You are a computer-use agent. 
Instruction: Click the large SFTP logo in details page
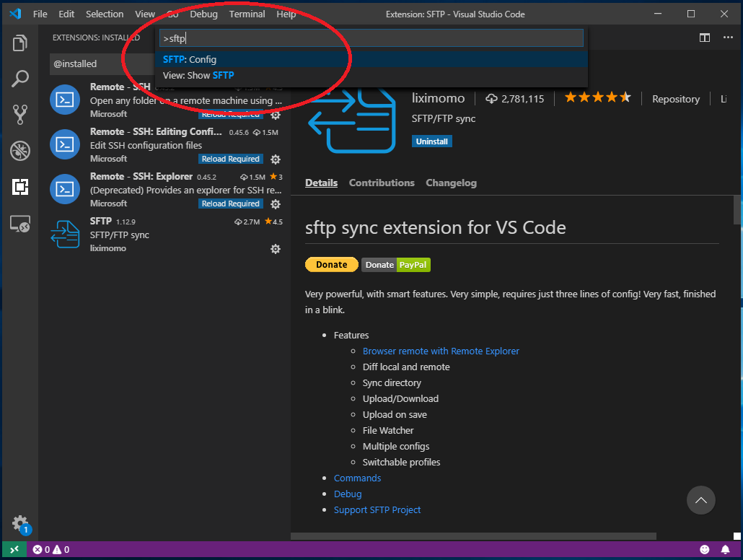[353, 121]
